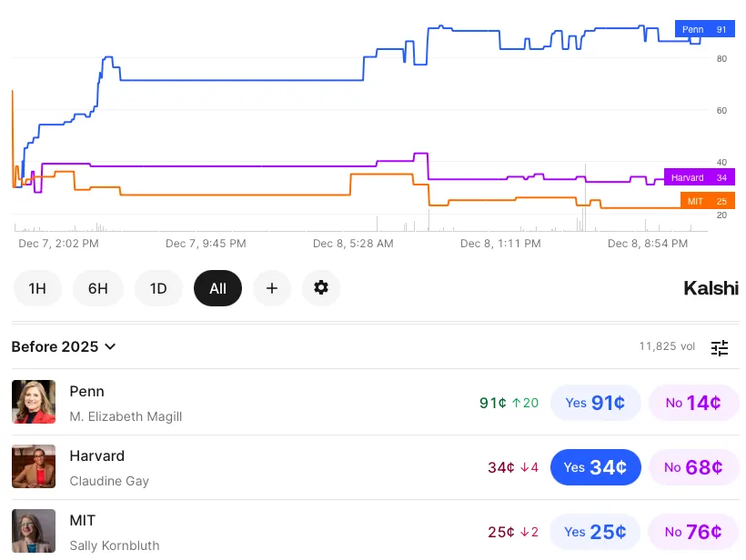Image resolution: width=746 pixels, height=560 pixels.
Task: Click the 11,825 vol text
Action: pyautogui.click(x=667, y=346)
